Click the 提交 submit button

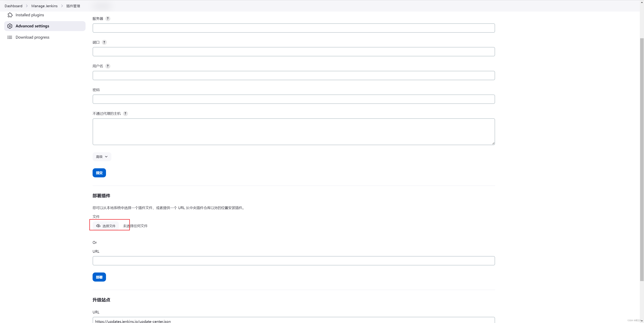point(99,173)
